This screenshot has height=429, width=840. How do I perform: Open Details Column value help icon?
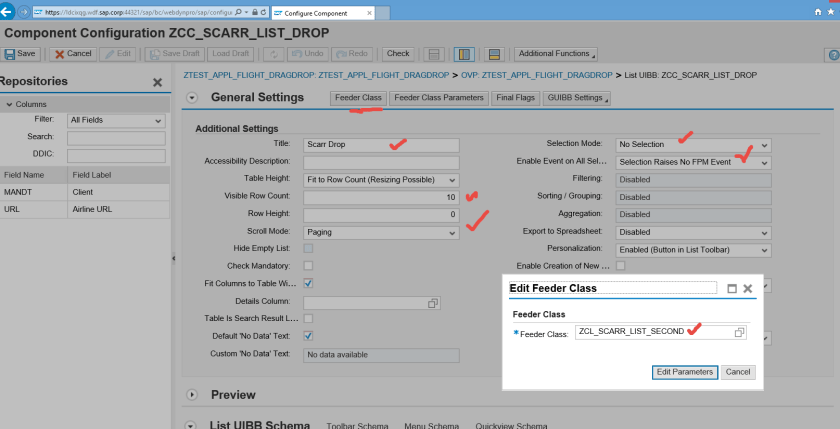pyautogui.click(x=433, y=304)
